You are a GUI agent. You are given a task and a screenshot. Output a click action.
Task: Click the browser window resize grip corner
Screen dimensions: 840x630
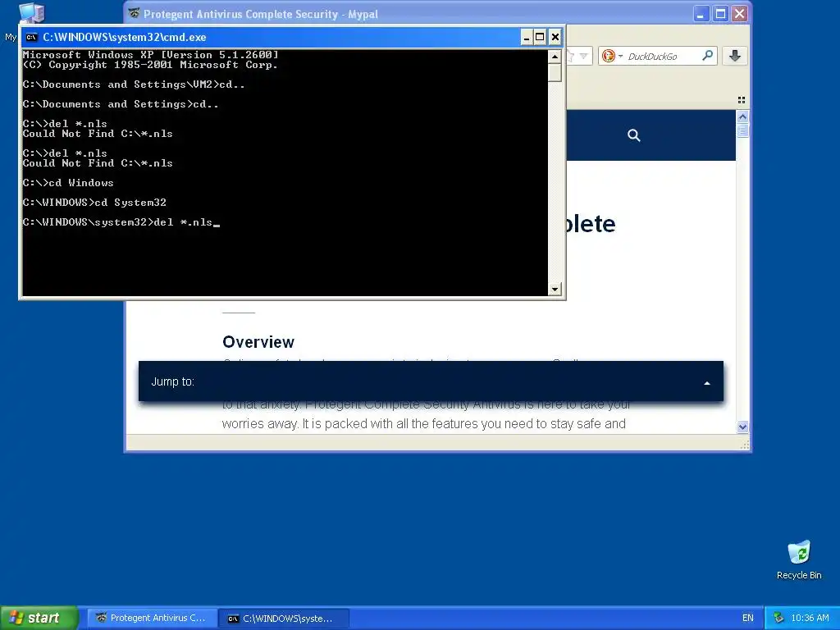pyautogui.click(x=744, y=445)
